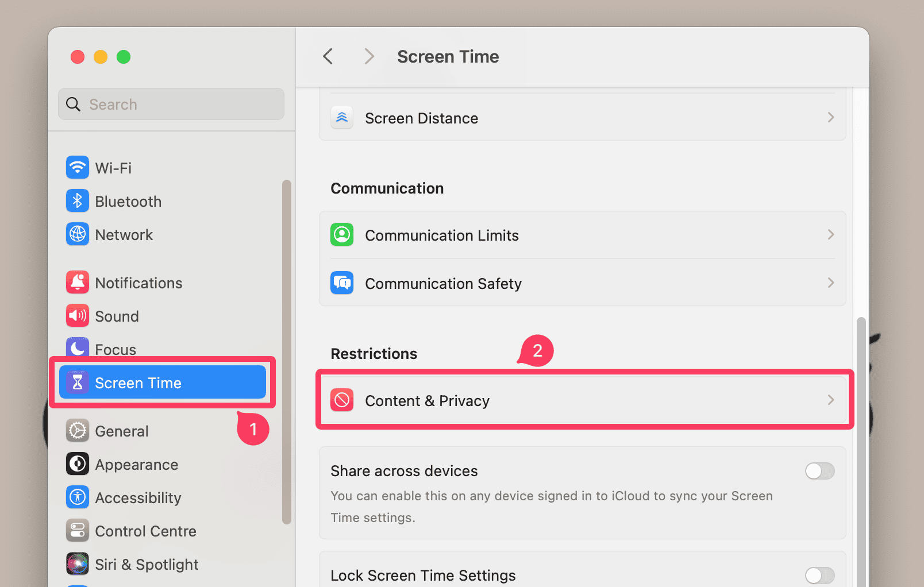Click the Accessibility sidebar icon
This screenshot has height=587, width=924.
[x=78, y=497]
